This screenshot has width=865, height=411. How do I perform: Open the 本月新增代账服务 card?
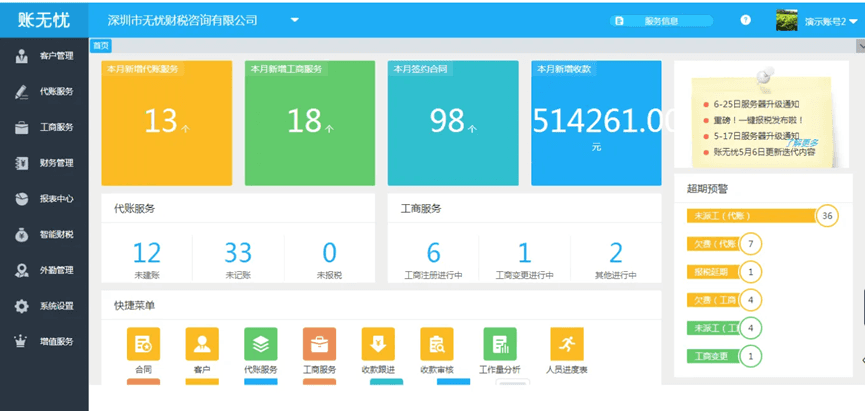tap(167, 123)
